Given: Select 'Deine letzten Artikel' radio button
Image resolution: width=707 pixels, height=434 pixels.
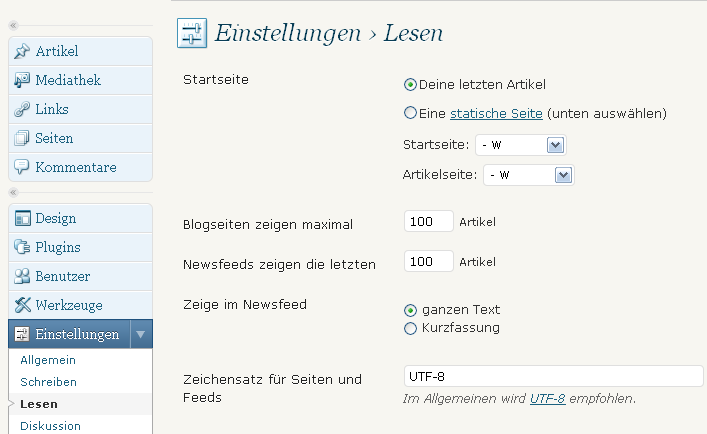Looking at the screenshot, I should click(x=410, y=85).
